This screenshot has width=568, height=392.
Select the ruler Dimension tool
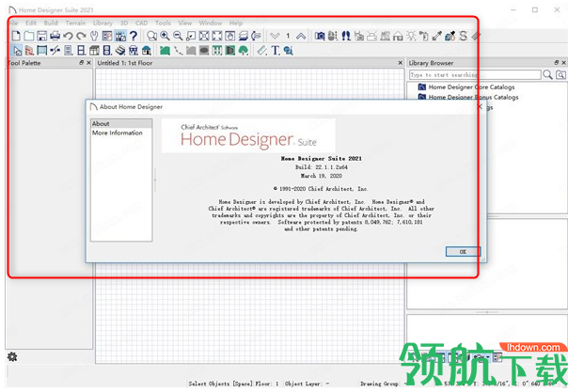[262, 51]
